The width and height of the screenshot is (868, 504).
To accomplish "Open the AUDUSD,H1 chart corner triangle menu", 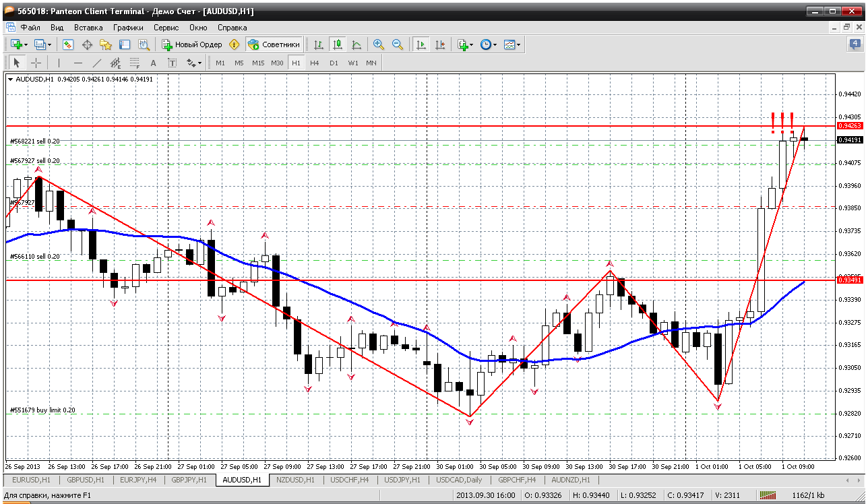I will coord(11,79).
